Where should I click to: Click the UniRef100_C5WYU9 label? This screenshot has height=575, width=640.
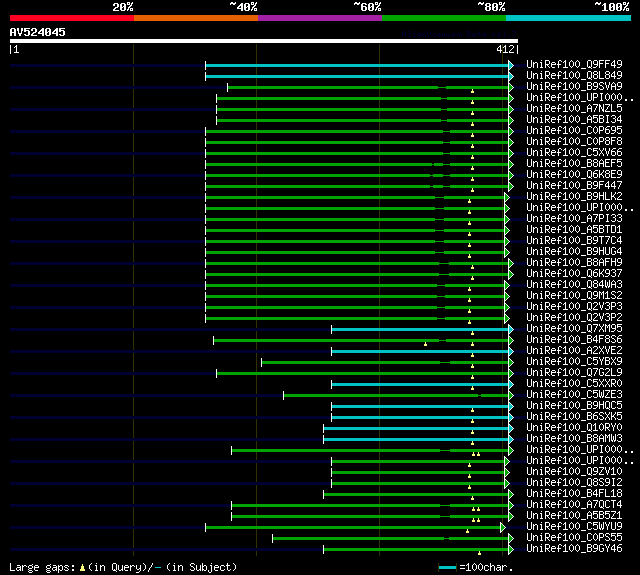tap(574, 527)
